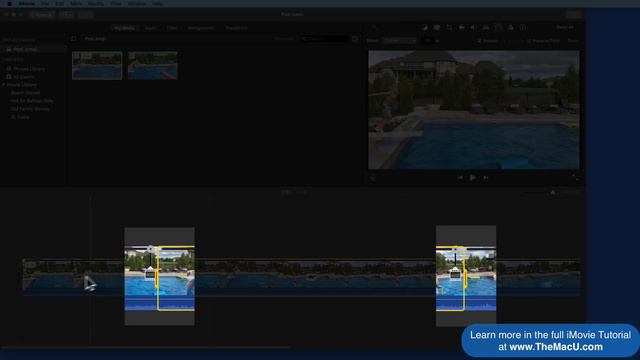Select the Crop tool in viewer toolbar

tap(449, 27)
